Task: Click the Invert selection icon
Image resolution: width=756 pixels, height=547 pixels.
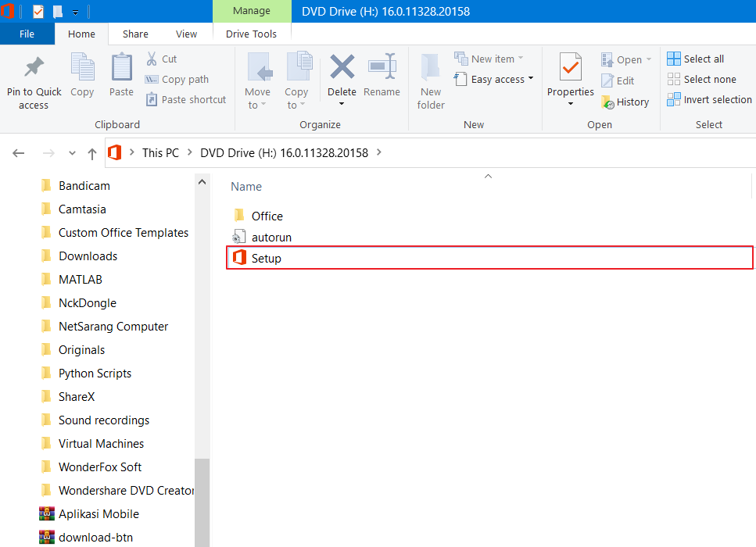Action: pyautogui.click(x=674, y=99)
